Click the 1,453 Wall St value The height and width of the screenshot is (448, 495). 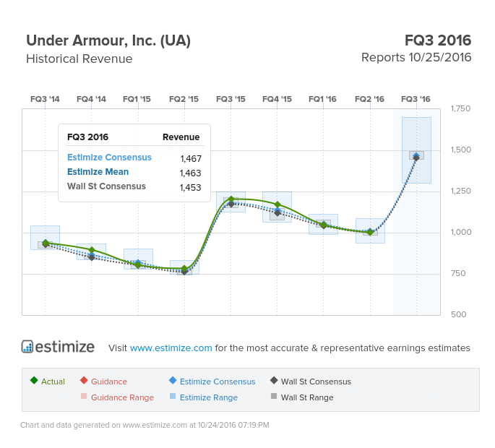tap(190, 188)
